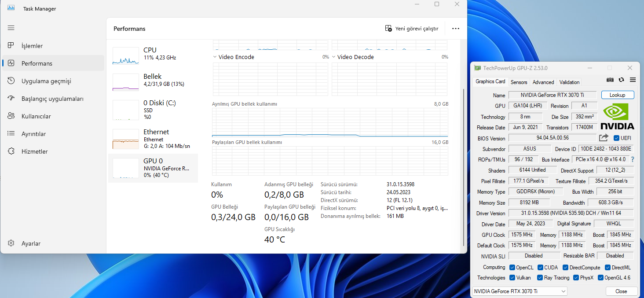Screen dimensions: 644x298
Task: Toggle the PhysX checkbox
Action: tap(576, 278)
